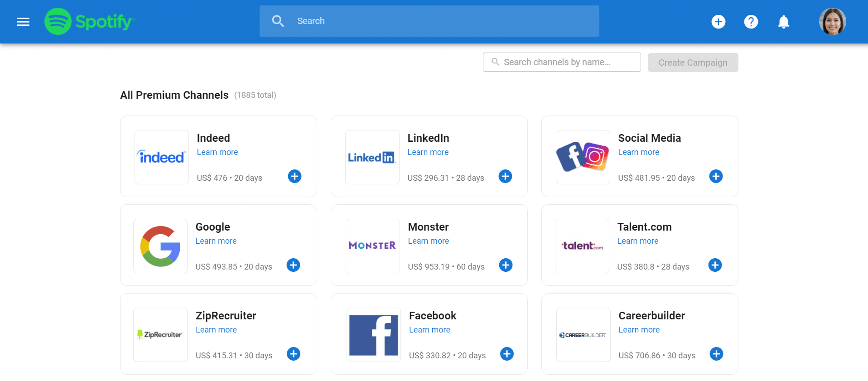868x381 pixels.
Task: Click the Careerbuilder channel title
Action: pos(652,316)
